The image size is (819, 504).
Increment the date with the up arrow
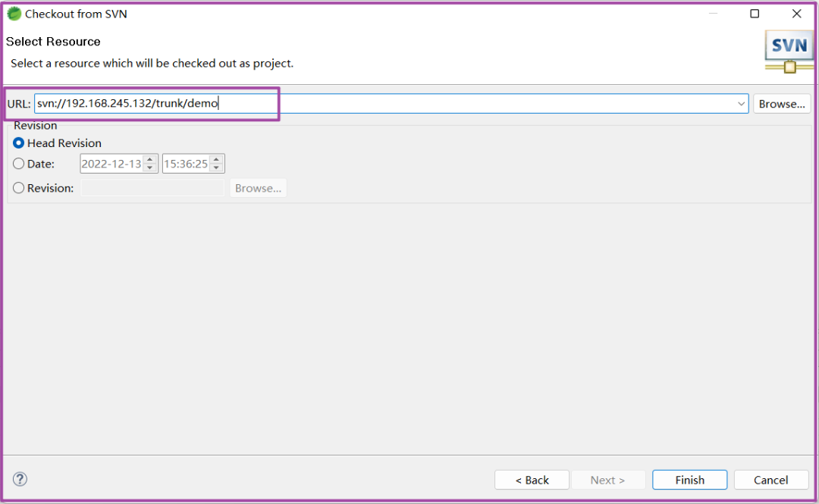point(149,159)
